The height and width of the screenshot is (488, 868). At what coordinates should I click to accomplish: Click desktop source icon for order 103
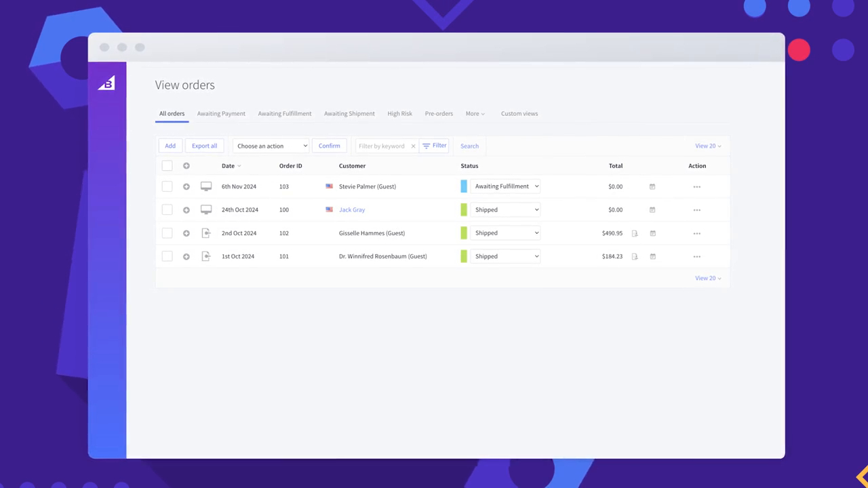(206, 186)
